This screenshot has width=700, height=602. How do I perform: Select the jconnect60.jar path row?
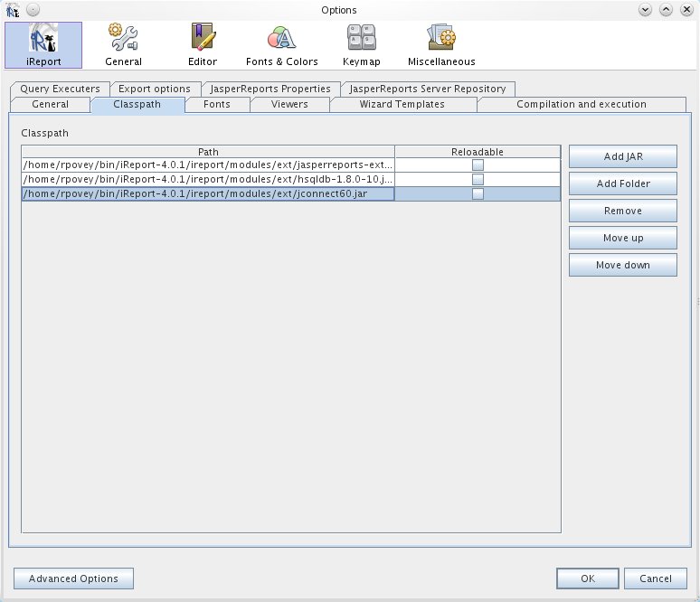(x=208, y=193)
